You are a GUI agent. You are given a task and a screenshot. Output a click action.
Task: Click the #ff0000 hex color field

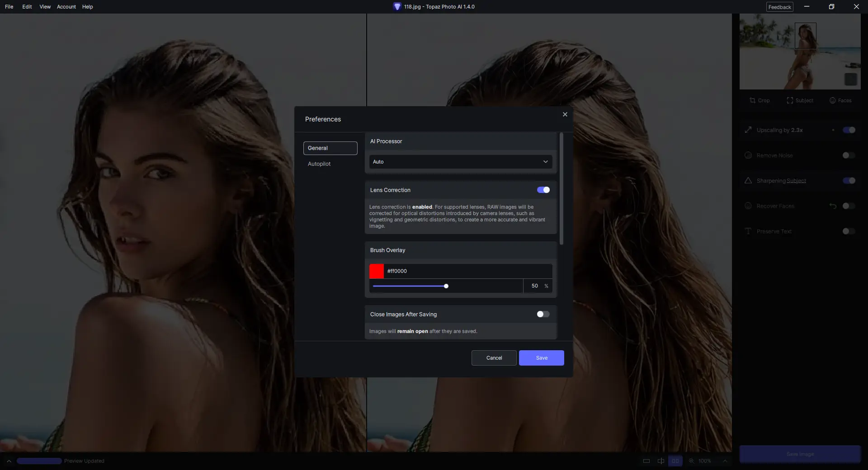[x=468, y=271]
